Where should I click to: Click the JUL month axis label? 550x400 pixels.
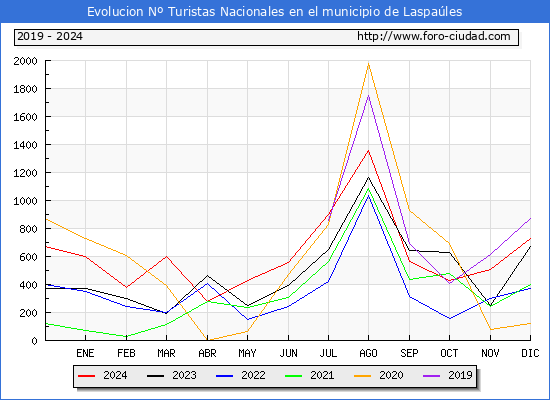pyautogui.click(x=328, y=353)
